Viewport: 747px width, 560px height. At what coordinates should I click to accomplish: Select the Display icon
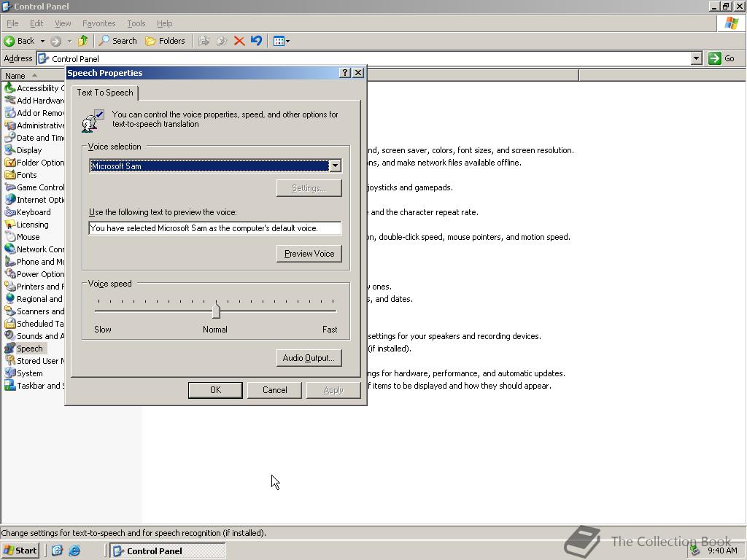click(x=9, y=150)
